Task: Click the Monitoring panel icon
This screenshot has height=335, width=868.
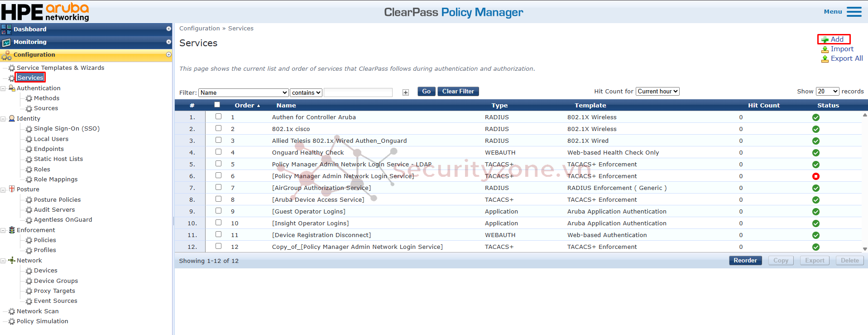Action: click(x=6, y=42)
